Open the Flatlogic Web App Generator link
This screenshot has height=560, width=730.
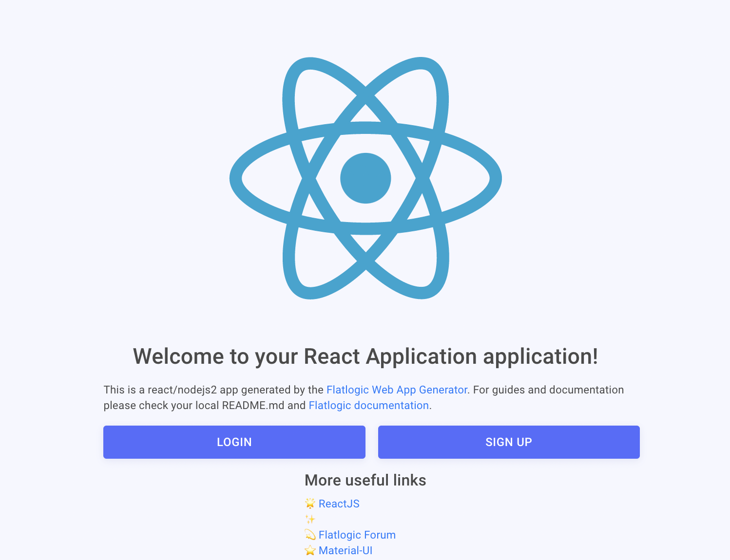click(x=397, y=390)
